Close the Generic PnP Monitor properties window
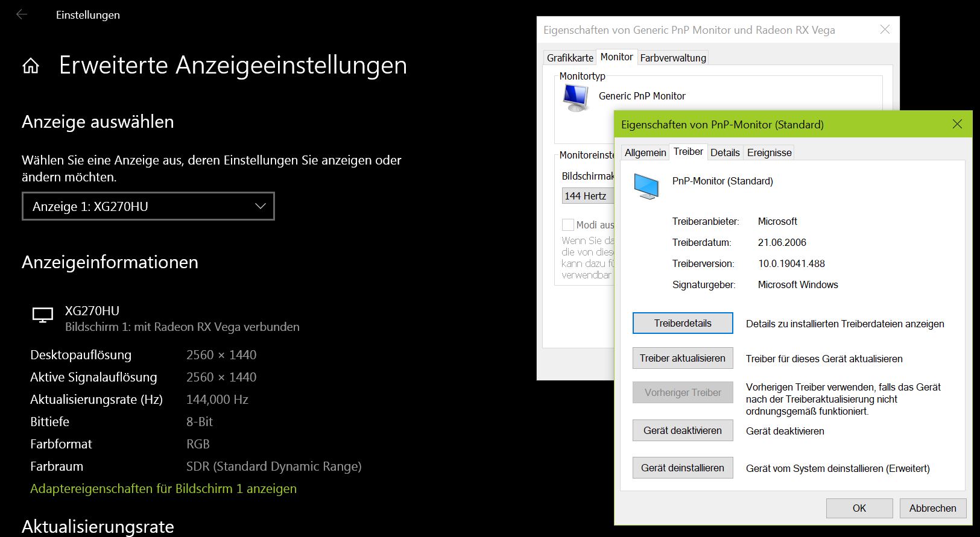Image resolution: width=980 pixels, height=537 pixels. pyautogui.click(x=885, y=30)
